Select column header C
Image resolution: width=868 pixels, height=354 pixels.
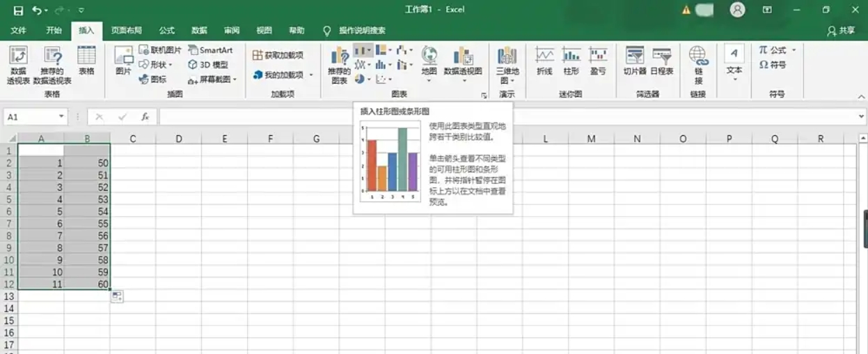click(x=132, y=139)
